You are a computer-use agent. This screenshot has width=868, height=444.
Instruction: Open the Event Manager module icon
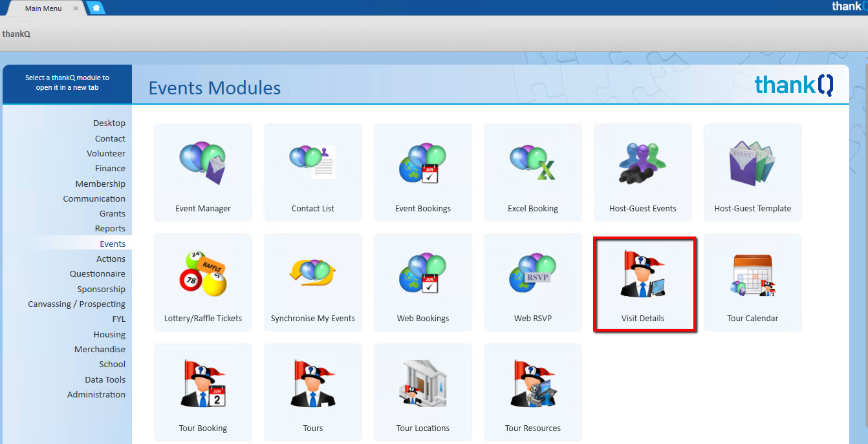point(203,165)
